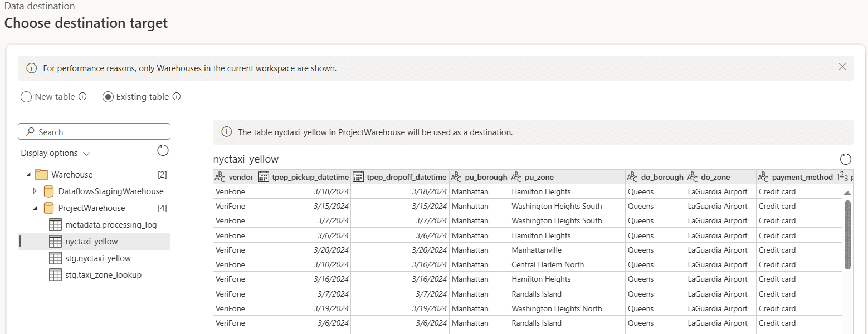Click text type icon on do_zone column
868x334 pixels.
693,177
